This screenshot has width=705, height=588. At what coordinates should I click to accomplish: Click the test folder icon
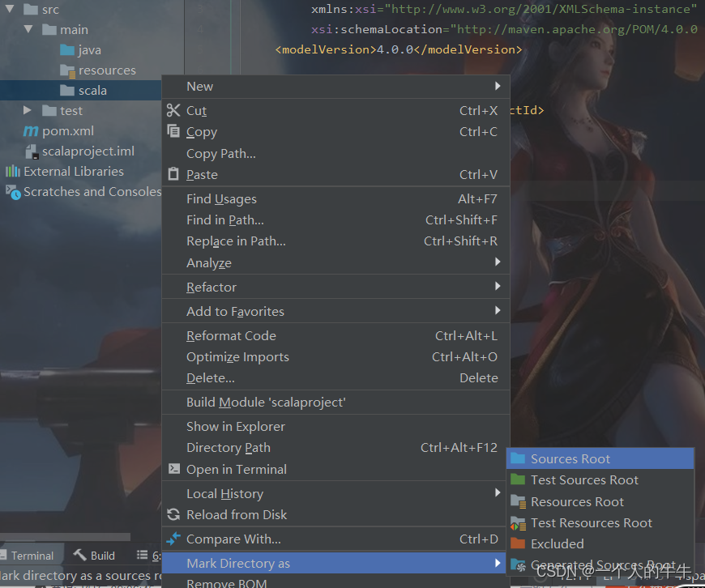coord(49,111)
